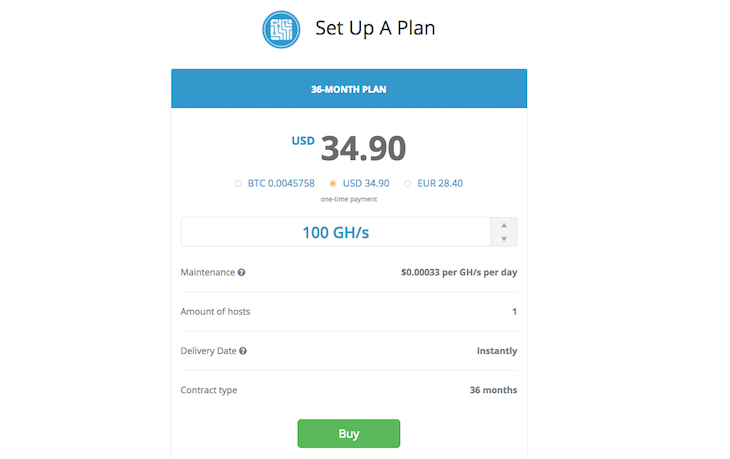Click the BTC 0.0045758 price label
This screenshot has height=459, width=730.
pos(281,183)
